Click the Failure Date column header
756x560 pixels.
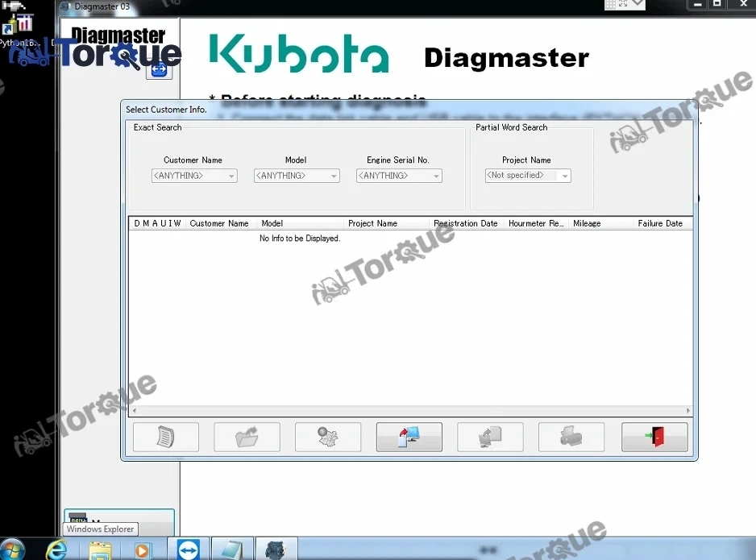(x=663, y=223)
